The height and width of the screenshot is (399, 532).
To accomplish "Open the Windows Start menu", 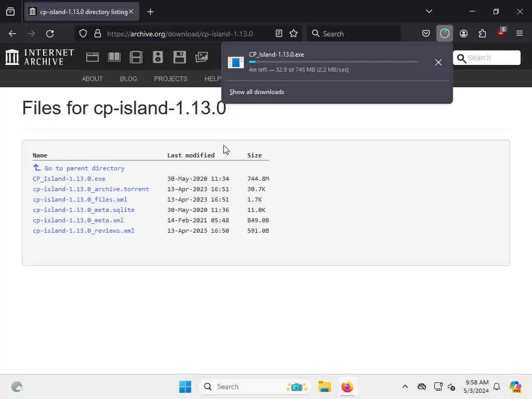I will 185,387.
